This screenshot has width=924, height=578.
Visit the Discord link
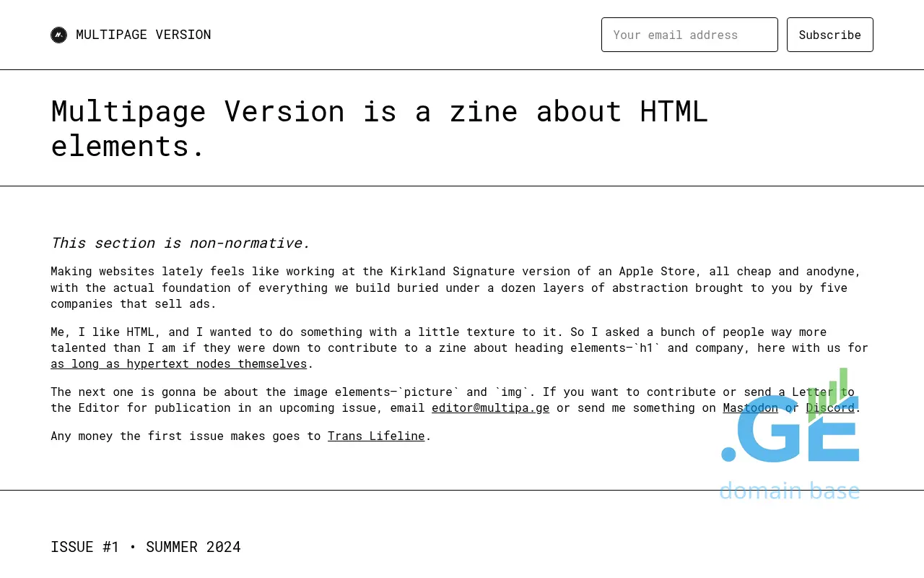(x=830, y=407)
